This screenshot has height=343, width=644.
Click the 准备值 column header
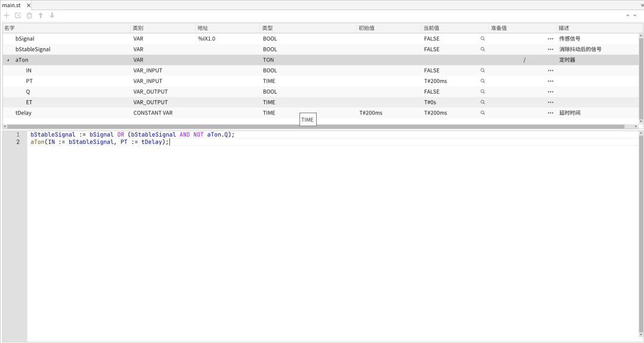click(x=522, y=28)
